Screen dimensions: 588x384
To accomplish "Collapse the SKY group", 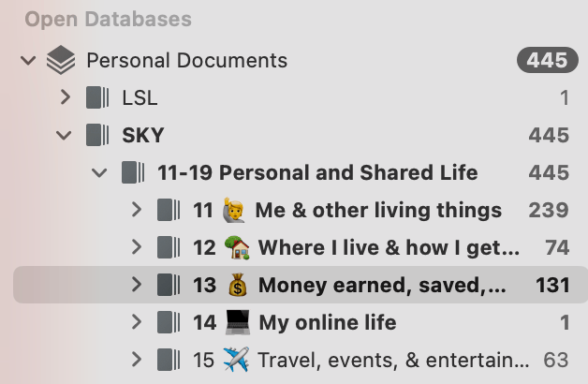I will [x=65, y=135].
